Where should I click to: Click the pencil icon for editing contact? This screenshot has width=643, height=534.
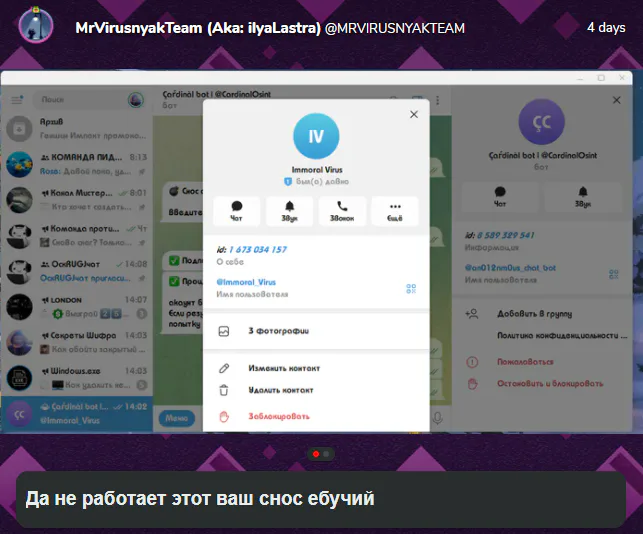tap(224, 368)
